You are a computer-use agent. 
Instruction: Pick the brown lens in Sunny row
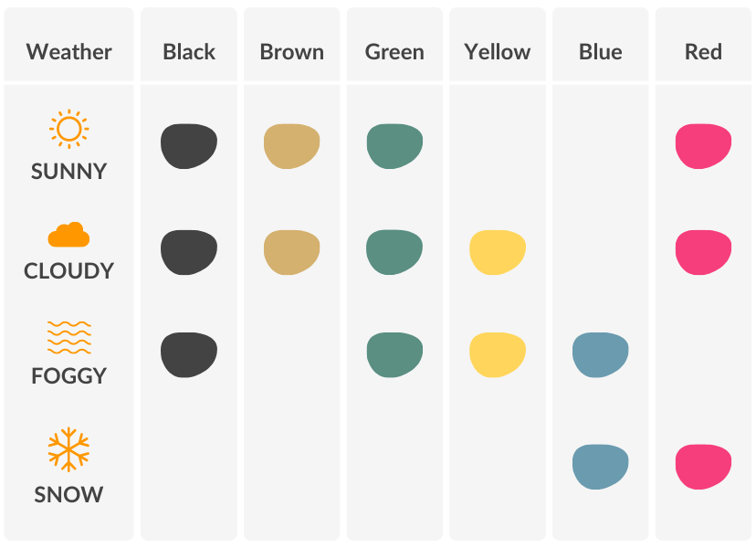coord(292,146)
